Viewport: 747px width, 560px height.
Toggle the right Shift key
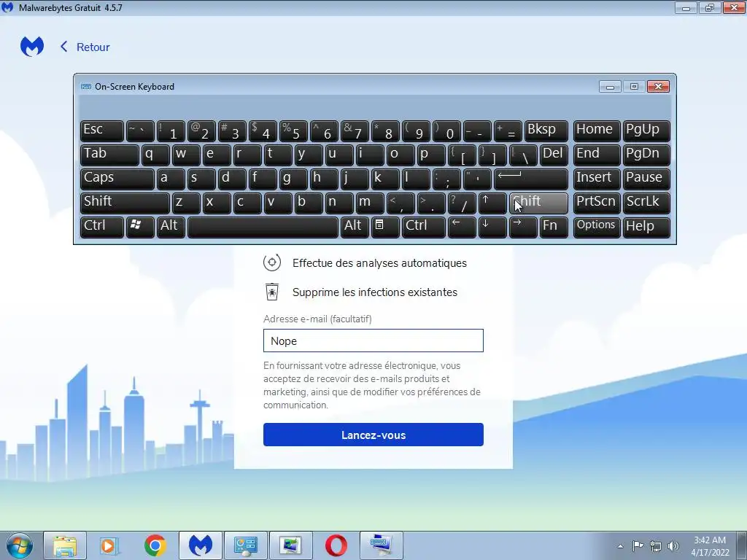[538, 203]
